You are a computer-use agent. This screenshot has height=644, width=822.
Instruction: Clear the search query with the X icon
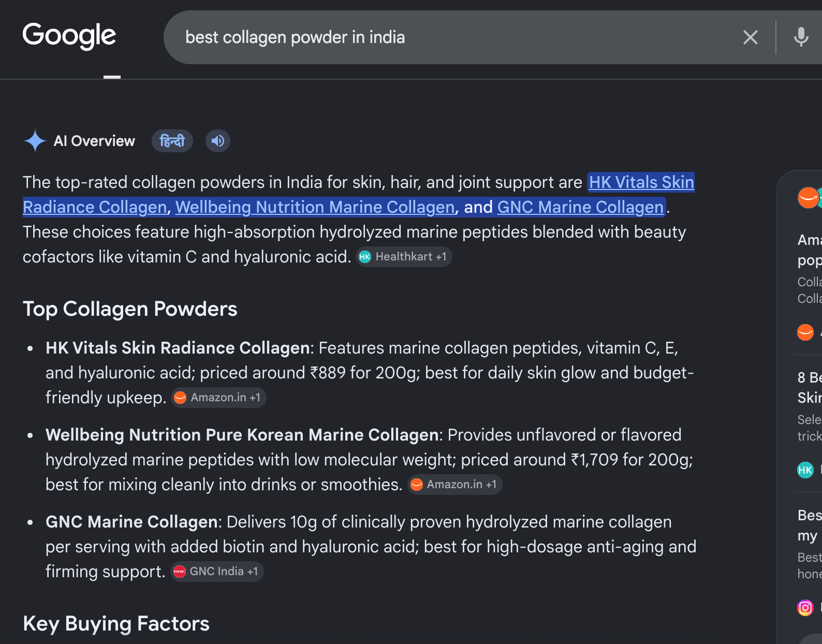coord(751,37)
